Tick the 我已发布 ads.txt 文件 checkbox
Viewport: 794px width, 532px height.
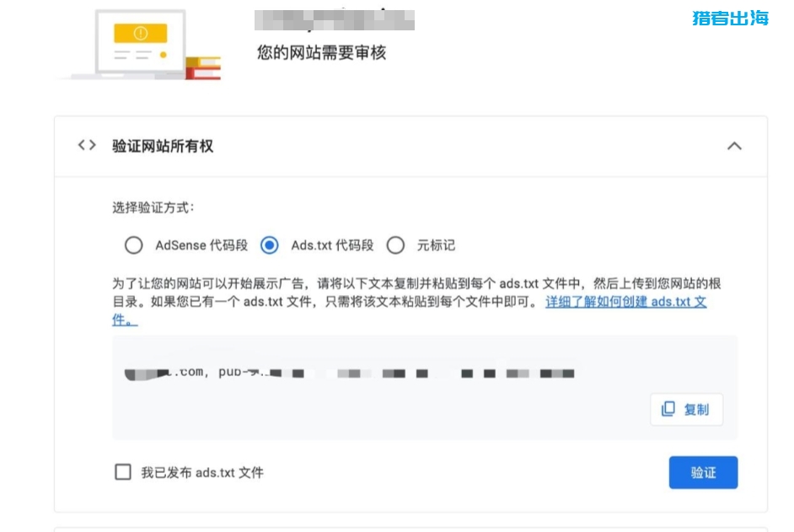123,472
